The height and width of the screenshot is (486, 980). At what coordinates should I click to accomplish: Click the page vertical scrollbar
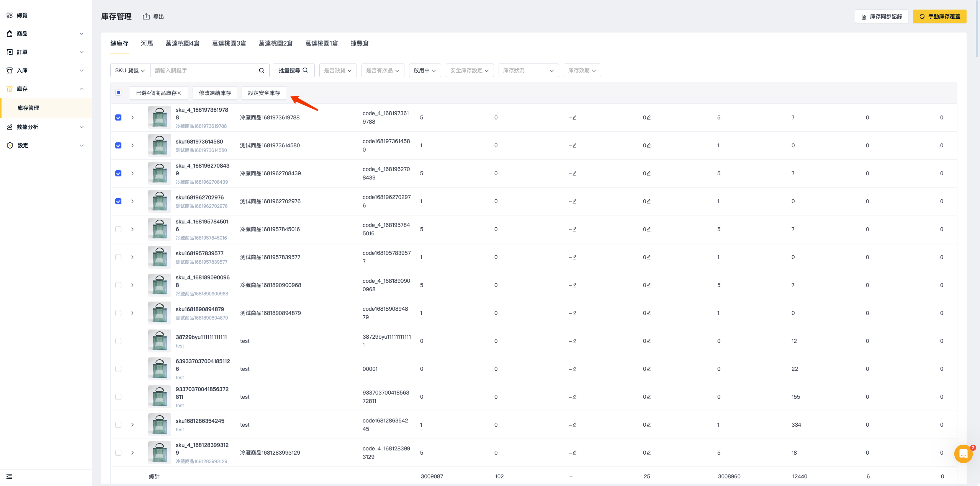pyautogui.click(x=977, y=29)
